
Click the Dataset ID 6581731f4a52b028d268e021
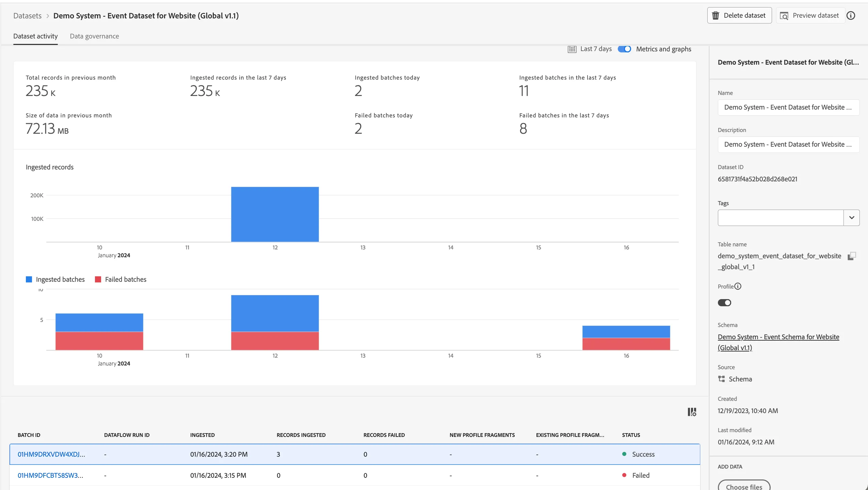click(757, 179)
